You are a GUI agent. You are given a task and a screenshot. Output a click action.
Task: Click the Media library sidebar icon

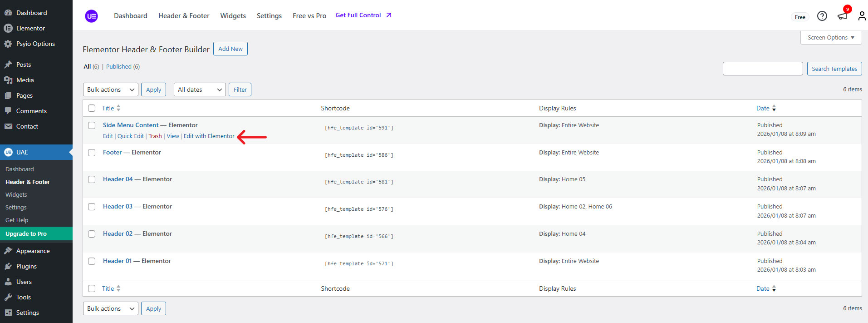8,80
